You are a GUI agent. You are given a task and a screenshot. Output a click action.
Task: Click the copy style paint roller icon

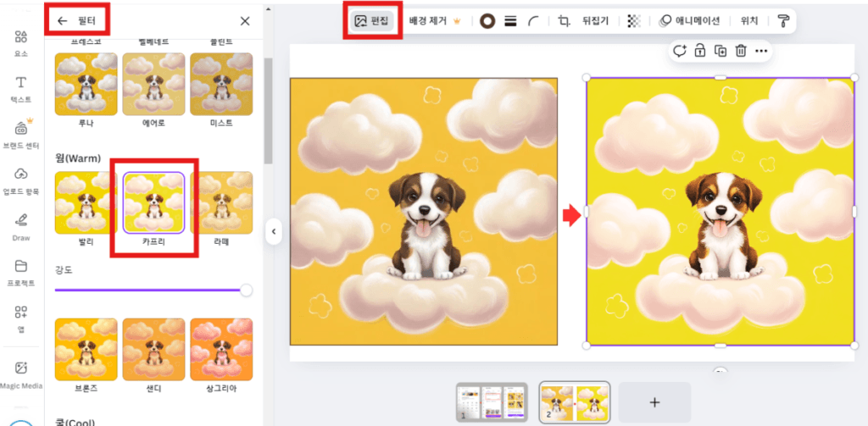point(782,21)
